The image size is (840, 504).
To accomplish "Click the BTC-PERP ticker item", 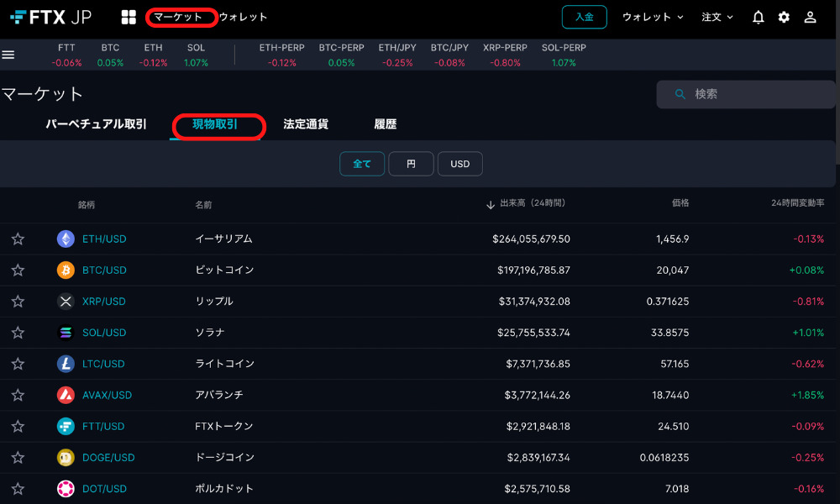I will [341, 55].
